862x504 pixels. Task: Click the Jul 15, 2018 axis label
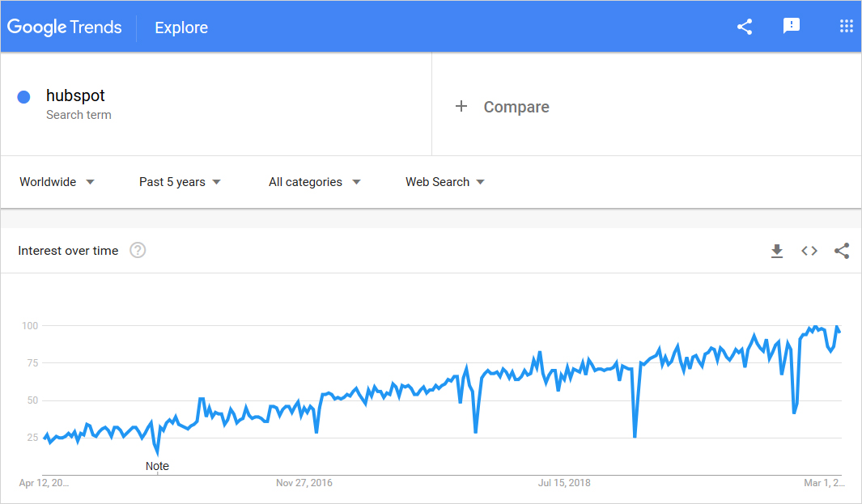[x=564, y=483]
